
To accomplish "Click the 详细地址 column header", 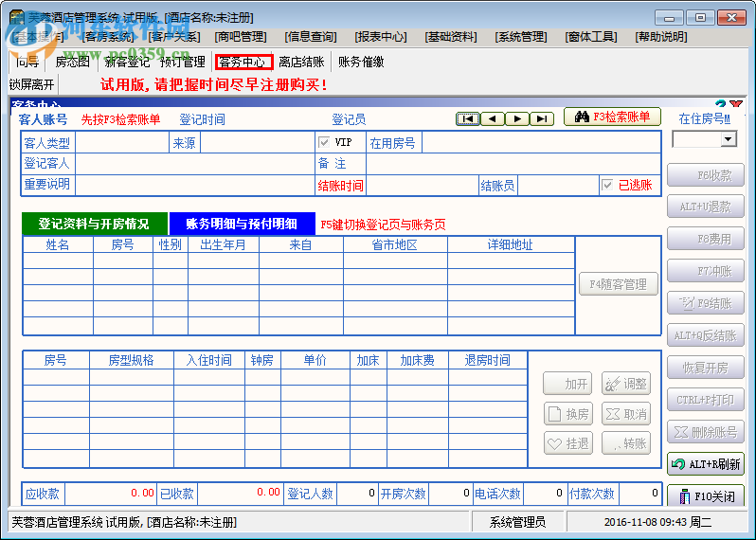I will (x=511, y=245).
